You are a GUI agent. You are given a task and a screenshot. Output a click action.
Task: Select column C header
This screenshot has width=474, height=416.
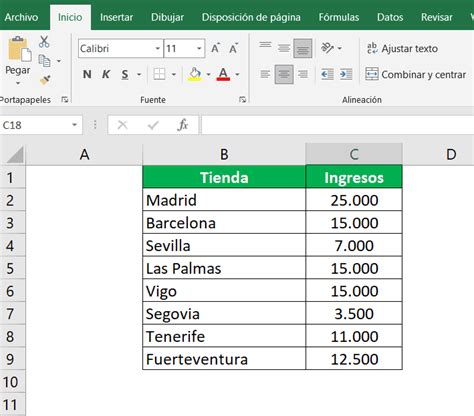[354, 154]
